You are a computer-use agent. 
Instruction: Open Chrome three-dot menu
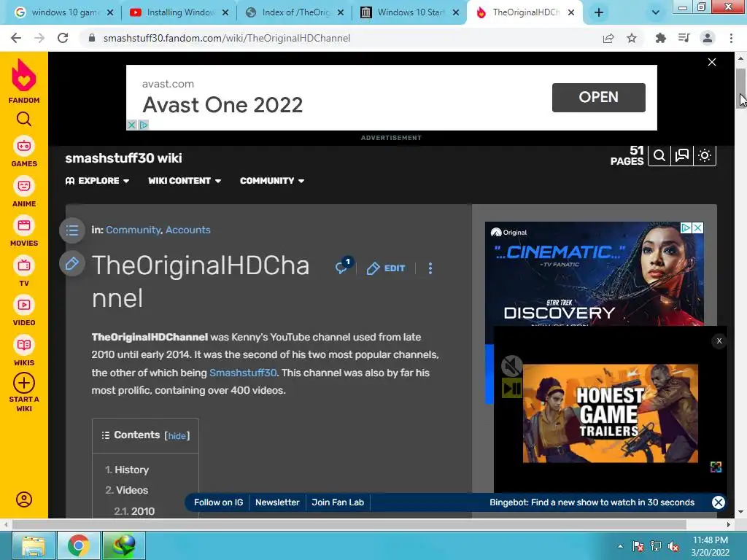coord(731,38)
